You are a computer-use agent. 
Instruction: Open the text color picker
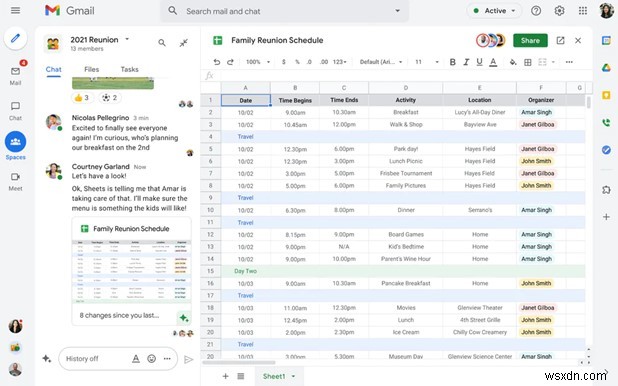pyautogui.click(x=493, y=62)
